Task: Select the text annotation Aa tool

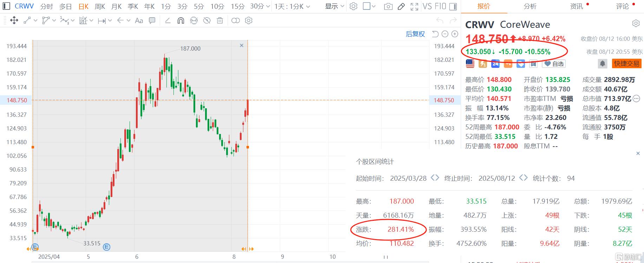Action: pyautogui.click(x=139, y=21)
